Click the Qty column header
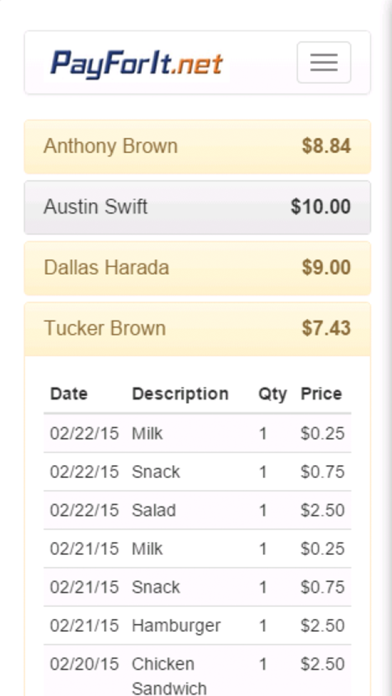This screenshot has width=392, height=696. pyautogui.click(x=273, y=394)
